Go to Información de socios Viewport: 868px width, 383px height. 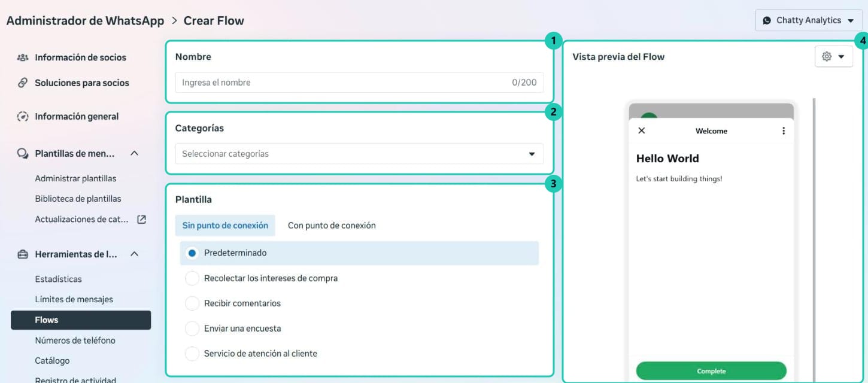pyautogui.click(x=80, y=57)
